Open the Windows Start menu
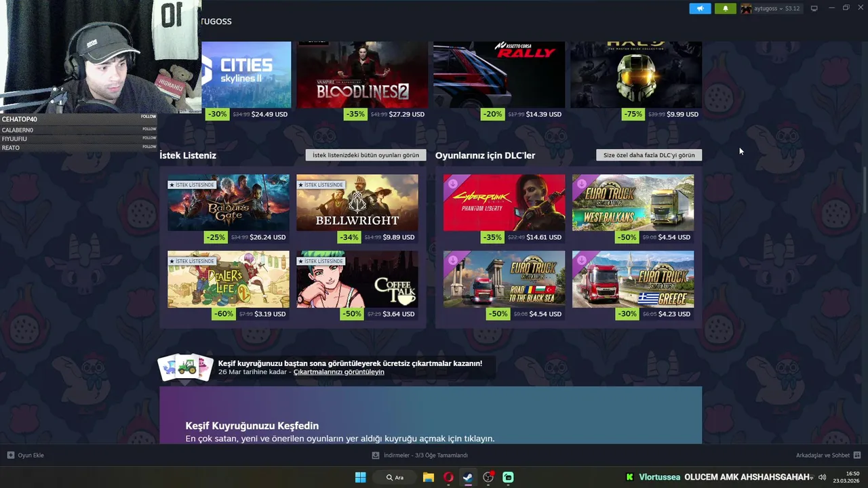 tap(360, 477)
